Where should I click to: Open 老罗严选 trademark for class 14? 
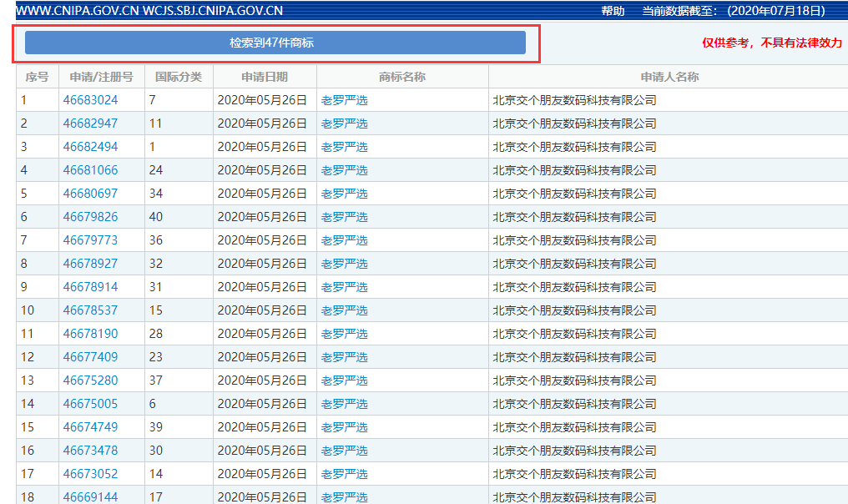(x=345, y=474)
